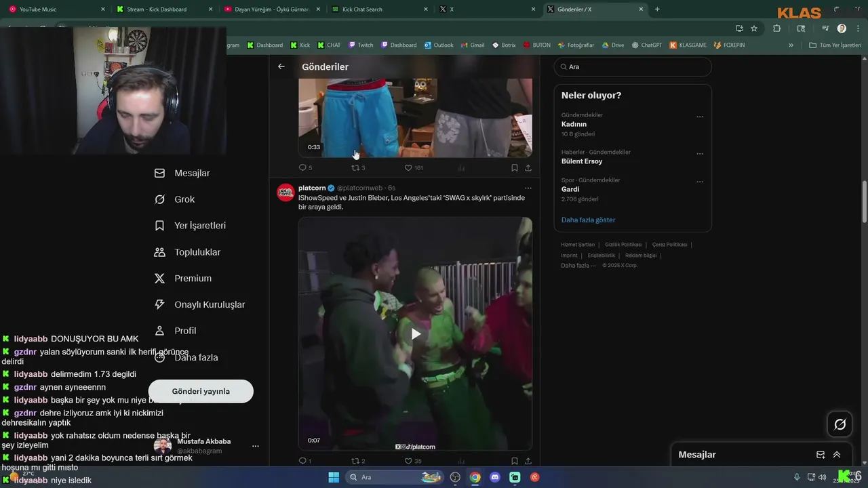The image size is (868, 488).
Task: Open Mustafa Akbaba account options menu
Action: click(256, 446)
